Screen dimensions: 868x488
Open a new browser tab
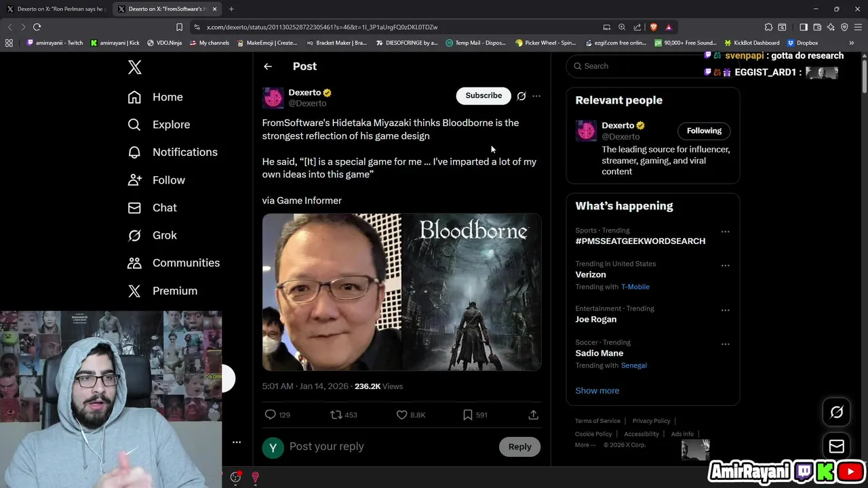[x=231, y=9]
